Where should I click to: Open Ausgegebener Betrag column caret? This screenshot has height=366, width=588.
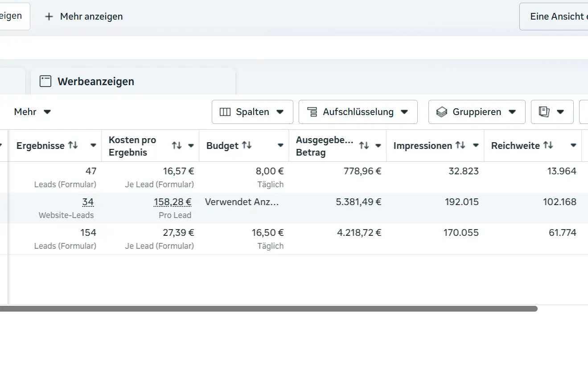click(378, 145)
